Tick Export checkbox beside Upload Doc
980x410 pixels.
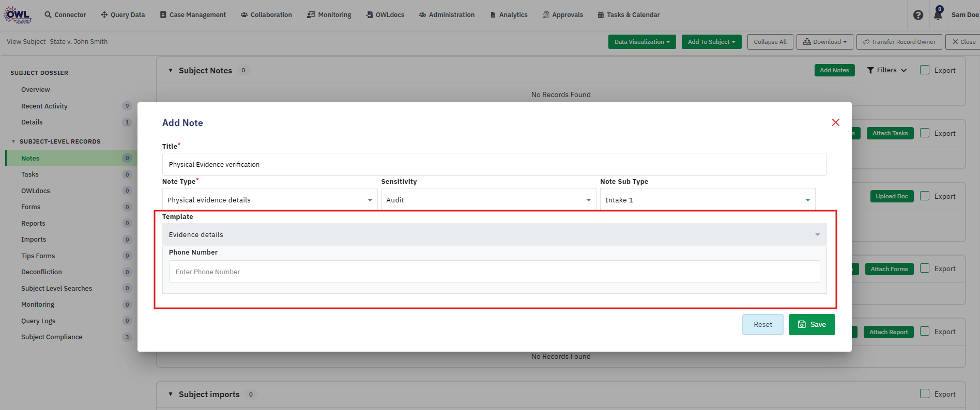tap(925, 196)
